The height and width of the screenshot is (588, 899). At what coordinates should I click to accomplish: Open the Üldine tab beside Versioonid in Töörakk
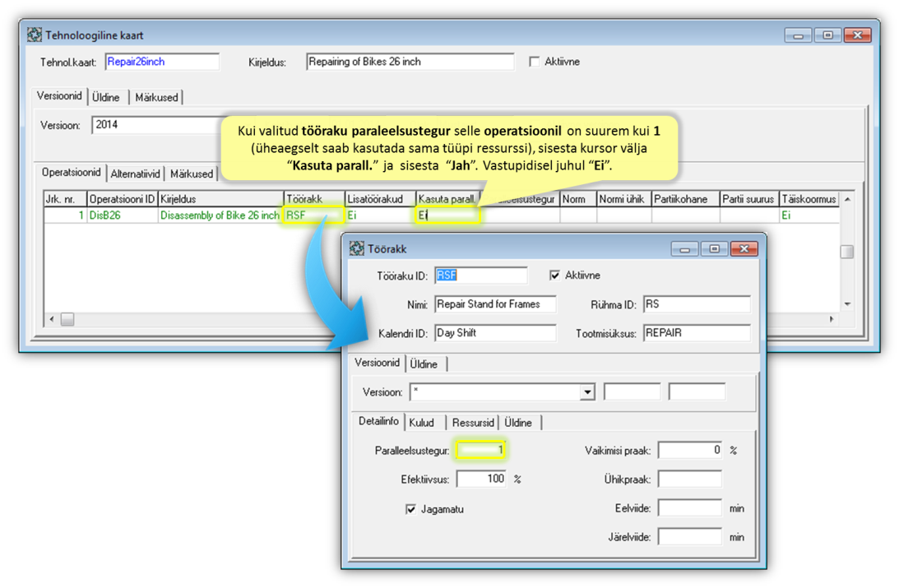point(424,364)
